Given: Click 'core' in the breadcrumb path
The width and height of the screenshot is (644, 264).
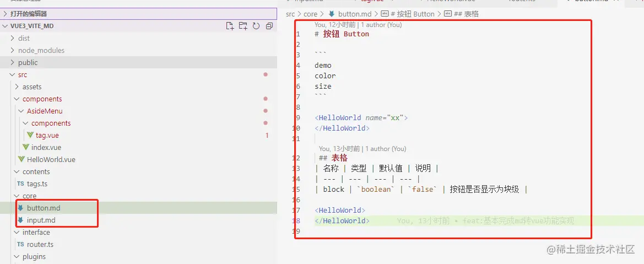Looking at the screenshot, I should tap(311, 14).
